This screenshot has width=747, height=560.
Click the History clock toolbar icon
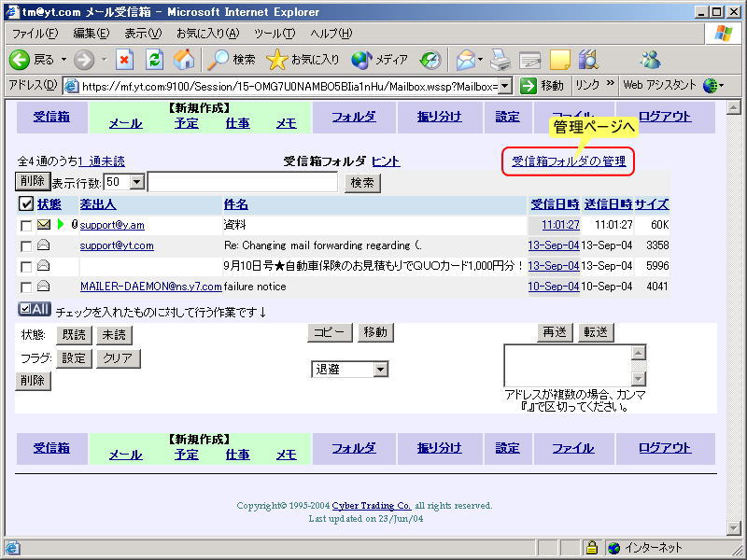(x=430, y=60)
